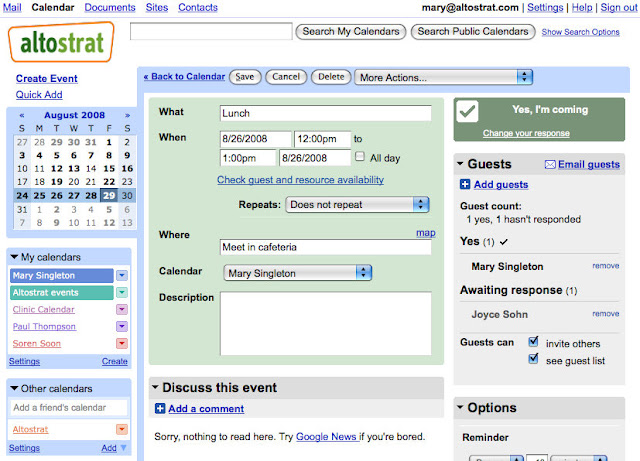Click Change your response link
This screenshot has width=640, height=461.
click(526, 133)
